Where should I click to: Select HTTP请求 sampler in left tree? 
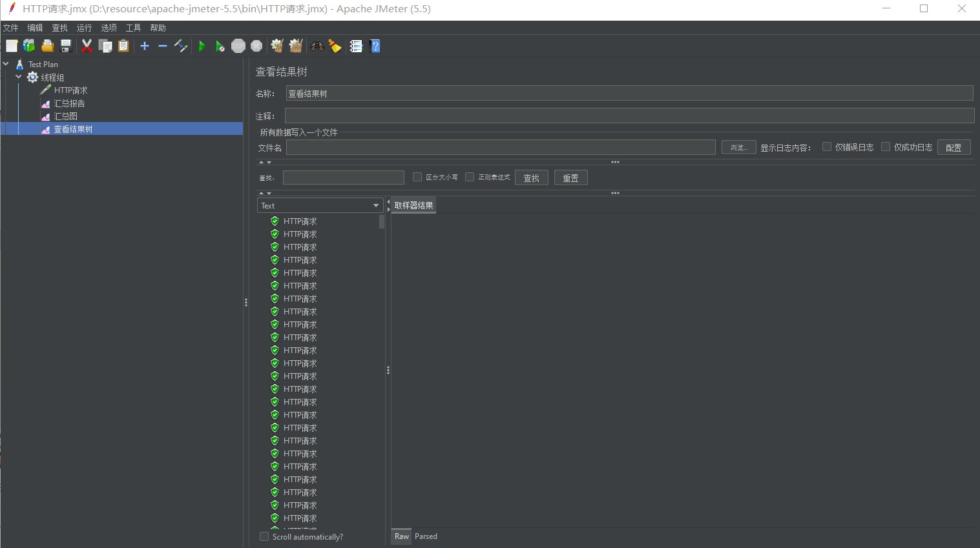click(x=70, y=90)
